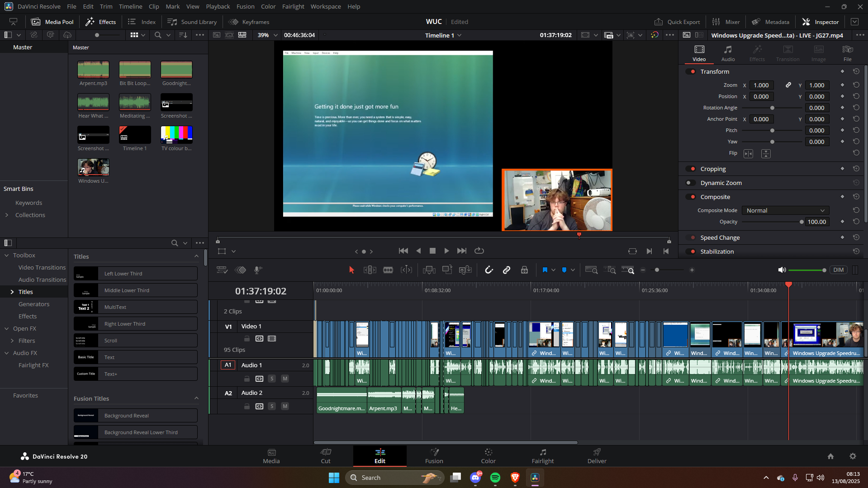Select the arrow Selection Mode tool
Viewport: 868px width, 488px height.
[x=351, y=270]
